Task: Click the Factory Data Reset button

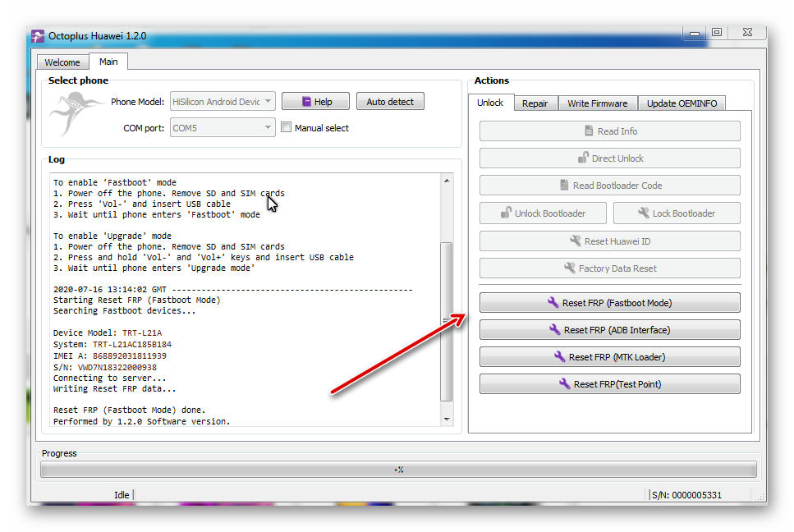Action: point(610,268)
